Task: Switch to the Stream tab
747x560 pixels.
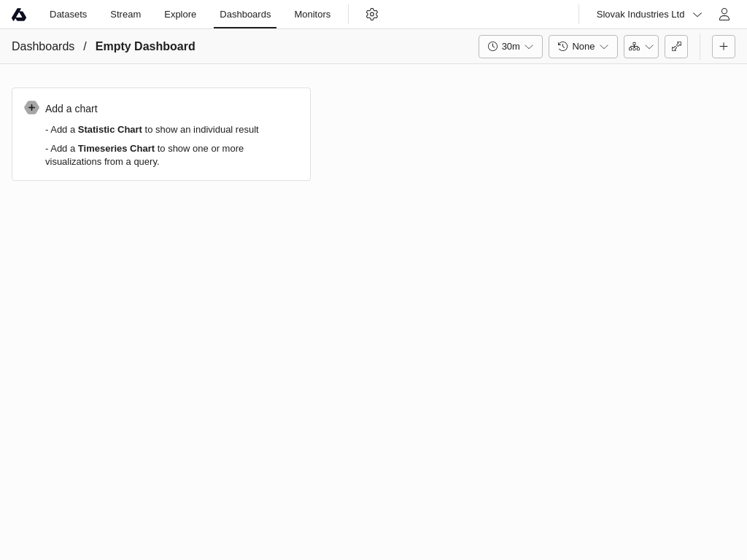Action: coord(125,15)
